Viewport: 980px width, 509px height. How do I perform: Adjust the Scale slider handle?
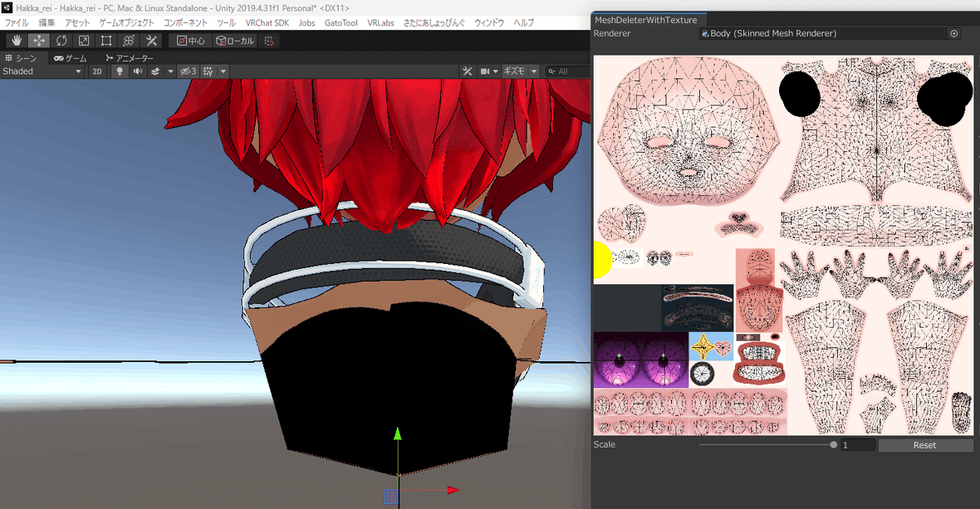click(x=833, y=445)
